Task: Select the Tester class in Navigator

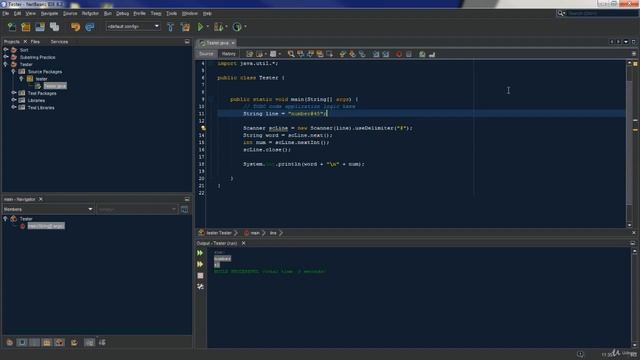Action: [x=26, y=219]
